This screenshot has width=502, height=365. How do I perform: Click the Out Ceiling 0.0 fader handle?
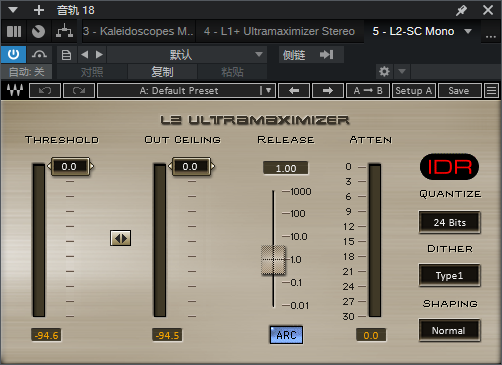(191, 166)
